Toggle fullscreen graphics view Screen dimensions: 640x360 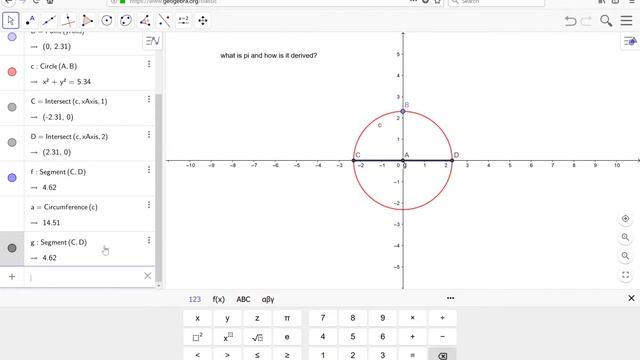pyautogui.click(x=625, y=275)
